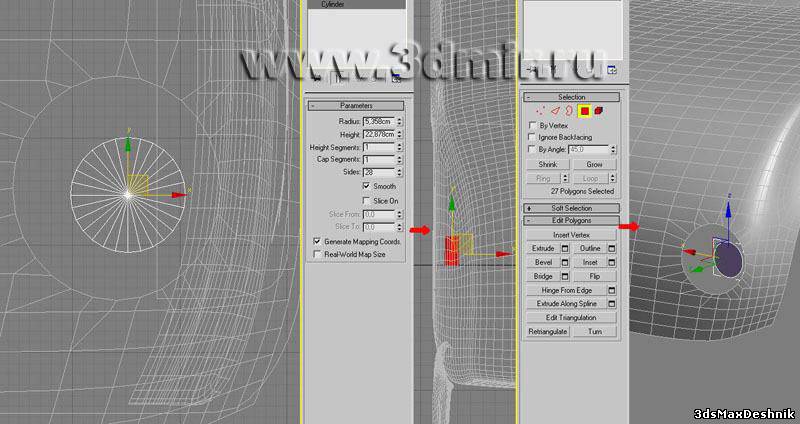Click the Ring button
Screen dimensions: 800x424
pos(543,179)
